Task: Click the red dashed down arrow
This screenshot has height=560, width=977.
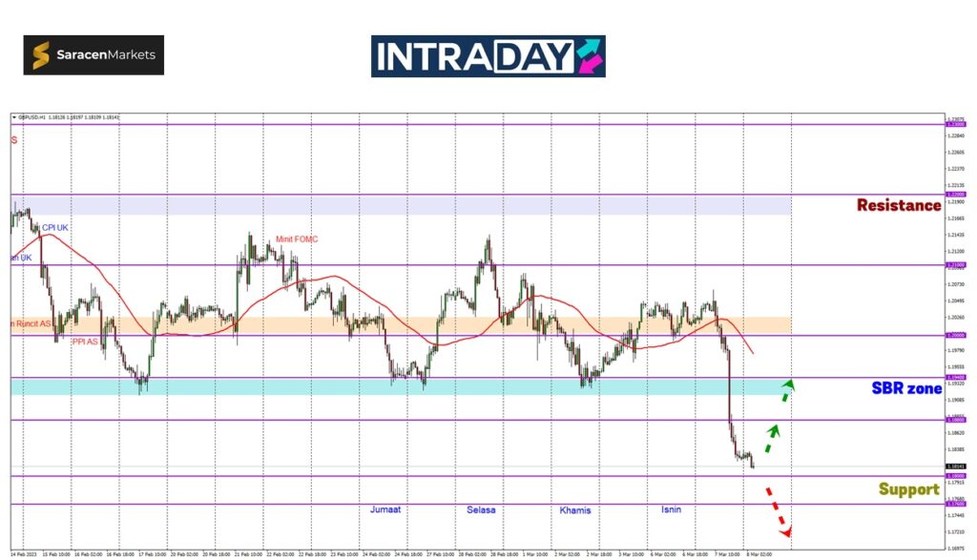Action: tap(778, 510)
